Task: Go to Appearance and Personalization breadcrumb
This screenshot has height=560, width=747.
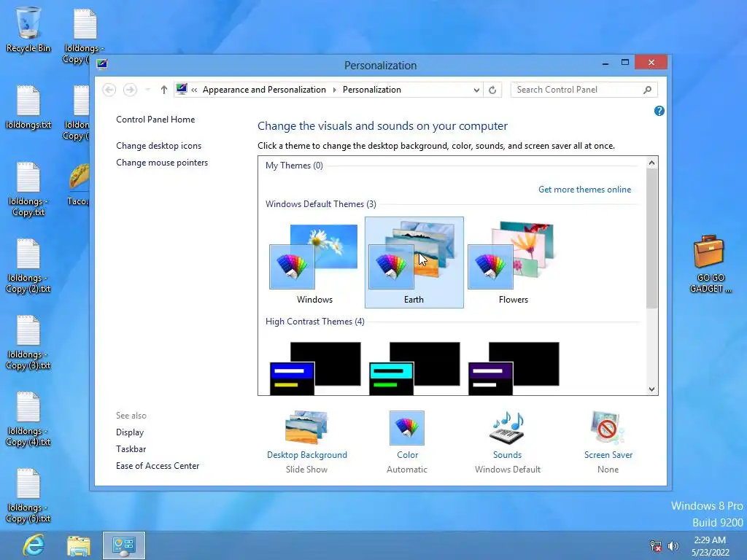Action: point(264,90)
